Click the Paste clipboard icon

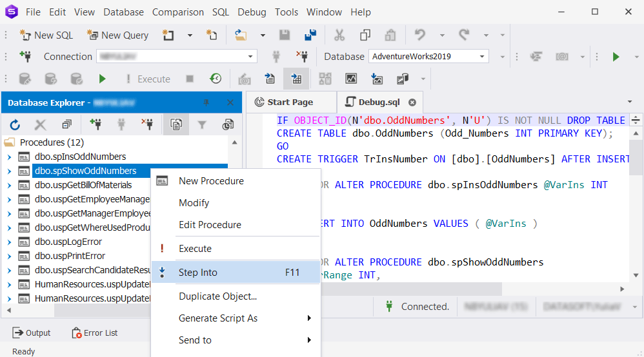coord(390,35)
